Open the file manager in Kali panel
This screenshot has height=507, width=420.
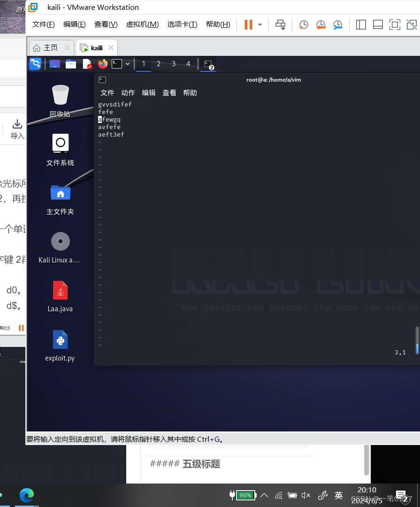pyautogui.click(x=71, y=64)
